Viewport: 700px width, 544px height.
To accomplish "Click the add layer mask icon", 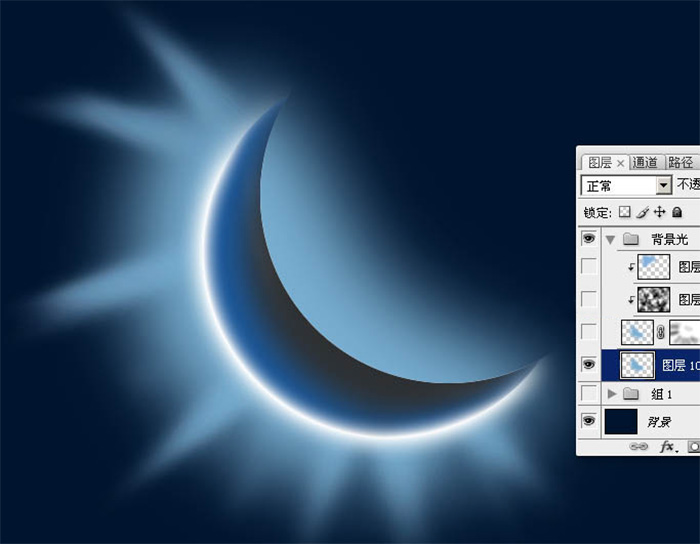I will click(690, 448).
